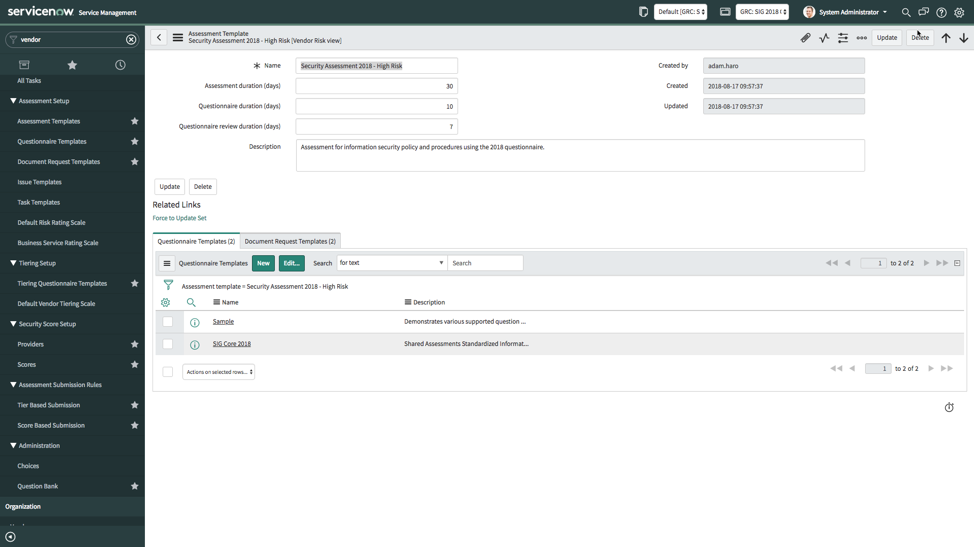This screenshot has height=547, width=974.
Task: Open the activity stream icon
Action: (x=824, y=38)
